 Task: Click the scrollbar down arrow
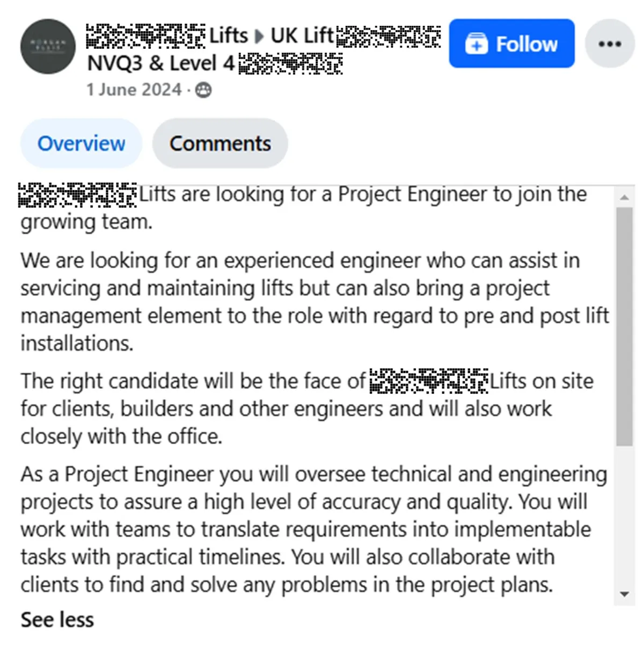pyautogui.click(x=624, y=594)
